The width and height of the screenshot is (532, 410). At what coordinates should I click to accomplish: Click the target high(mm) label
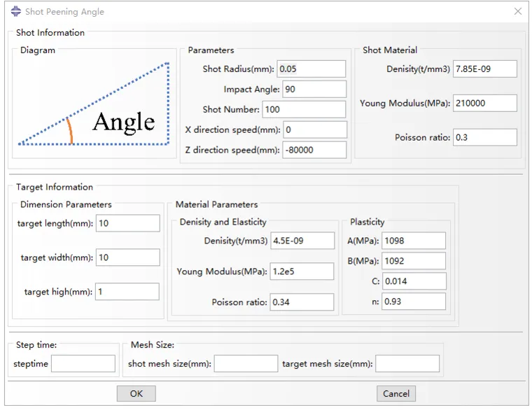[x=58, y=292]
